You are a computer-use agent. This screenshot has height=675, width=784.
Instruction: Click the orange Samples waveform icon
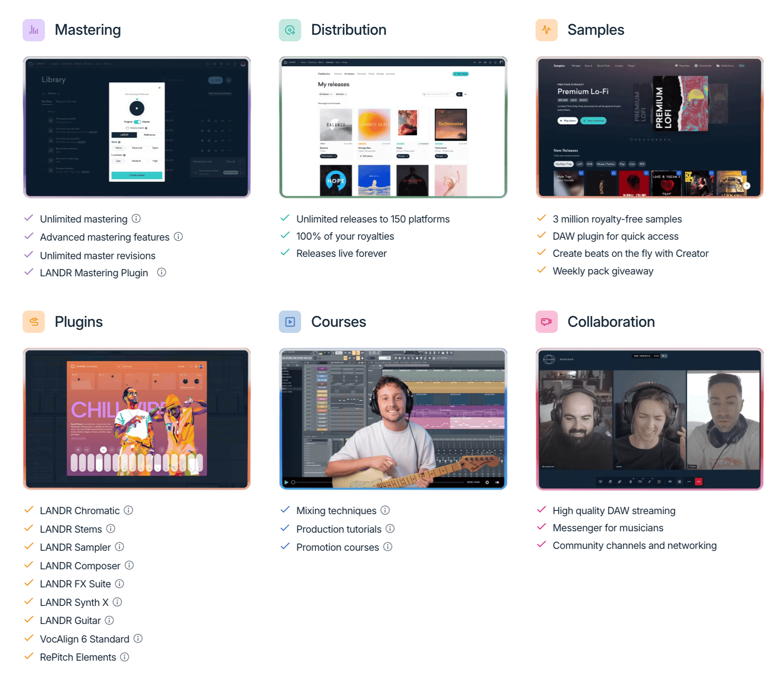tap(547, 30)
